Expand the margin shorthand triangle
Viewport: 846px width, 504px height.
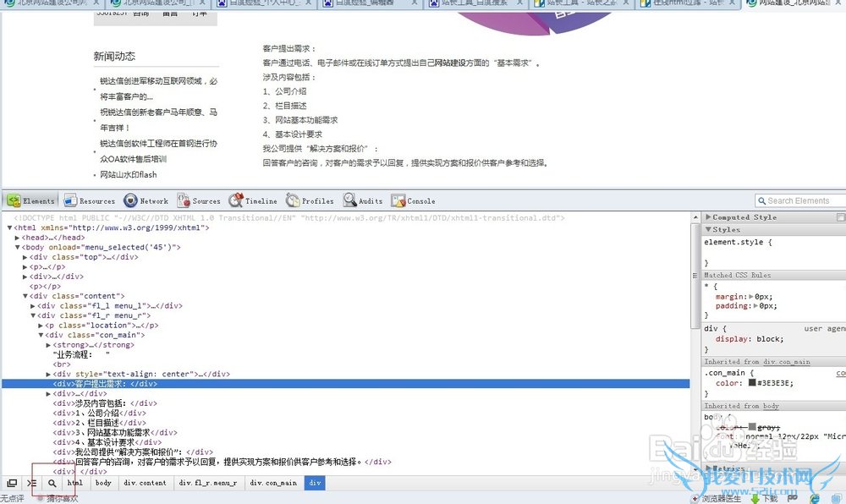pyautogui.click(x=750, y=297)
